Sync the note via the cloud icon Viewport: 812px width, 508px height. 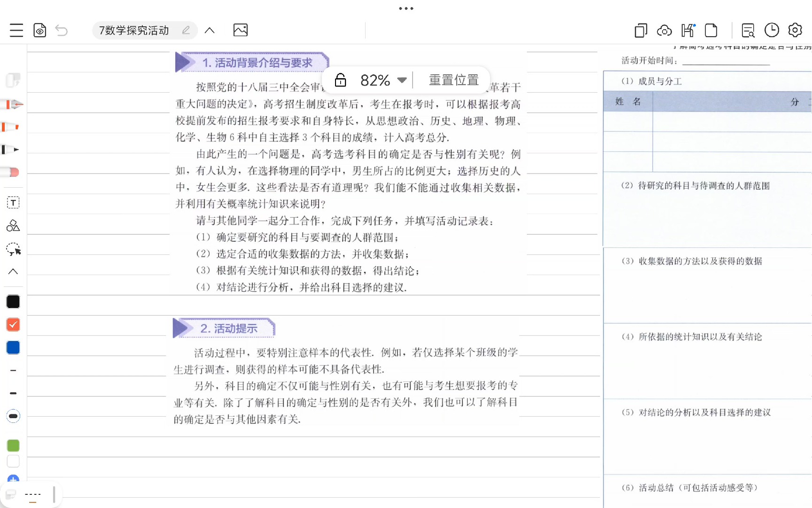(664, 31)
